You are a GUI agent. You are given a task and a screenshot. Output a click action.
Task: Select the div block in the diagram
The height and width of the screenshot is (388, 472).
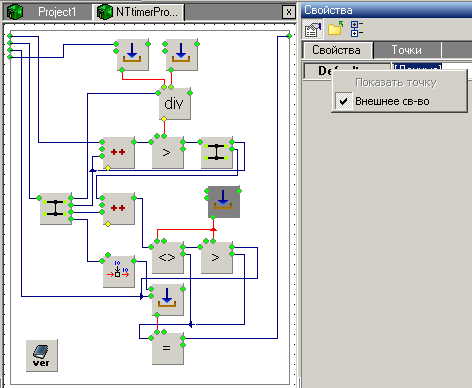(x=175, y=104)
